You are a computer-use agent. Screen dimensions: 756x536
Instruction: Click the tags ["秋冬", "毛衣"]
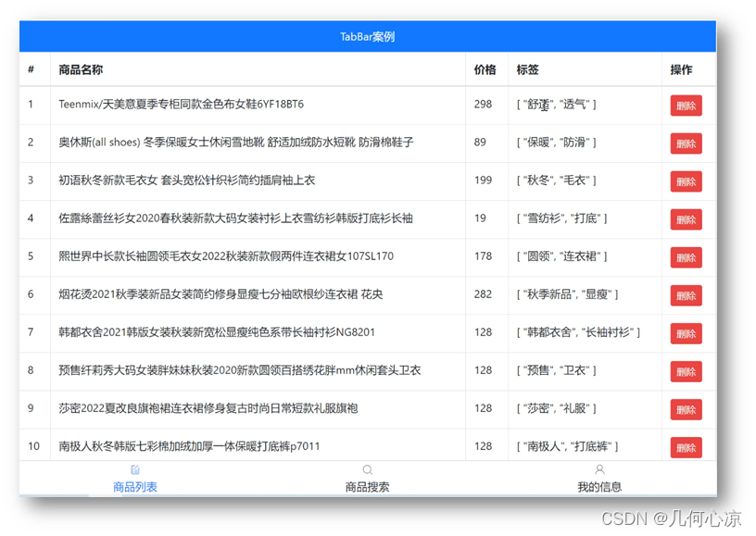click(x=557, y=181)
